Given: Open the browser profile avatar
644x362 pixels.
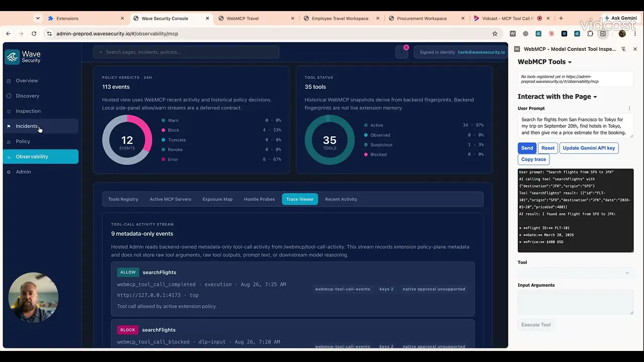Looking at the screenshot, I should tap(622, 34).
